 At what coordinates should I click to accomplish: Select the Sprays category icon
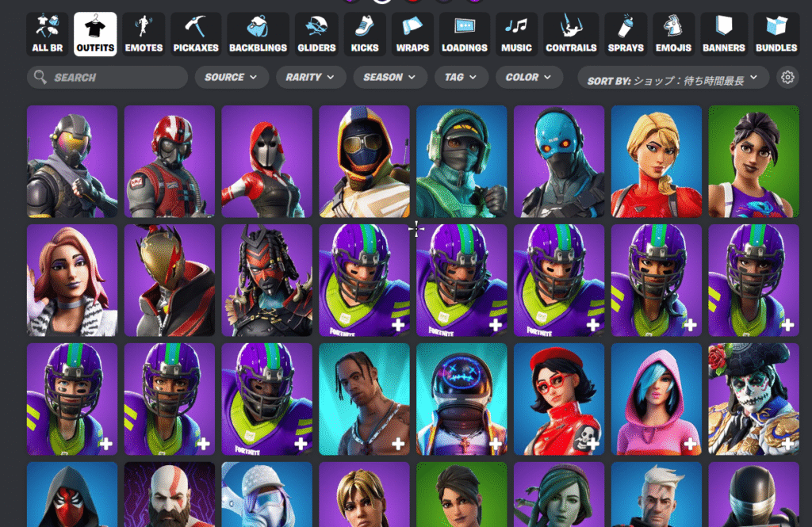[x=625, y=34]
